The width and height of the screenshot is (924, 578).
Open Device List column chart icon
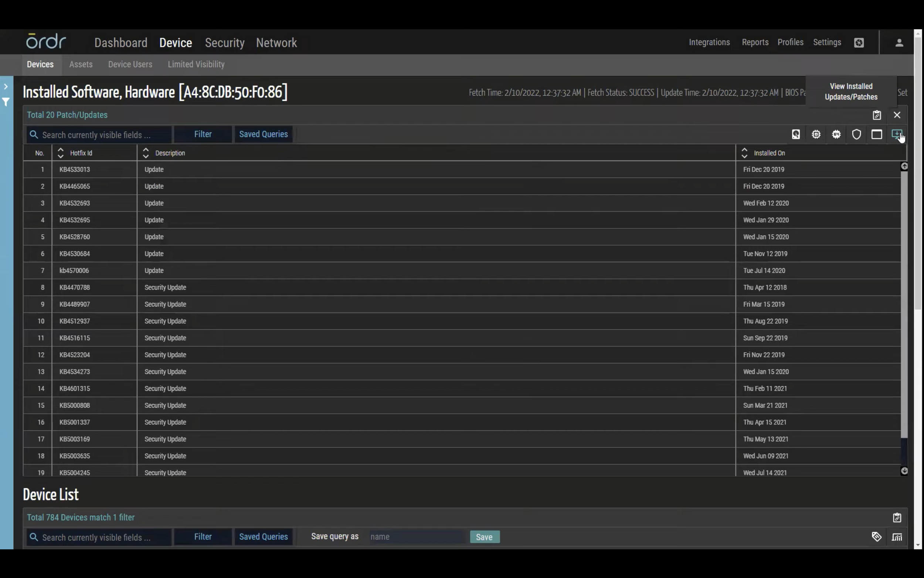coord(897,537)
